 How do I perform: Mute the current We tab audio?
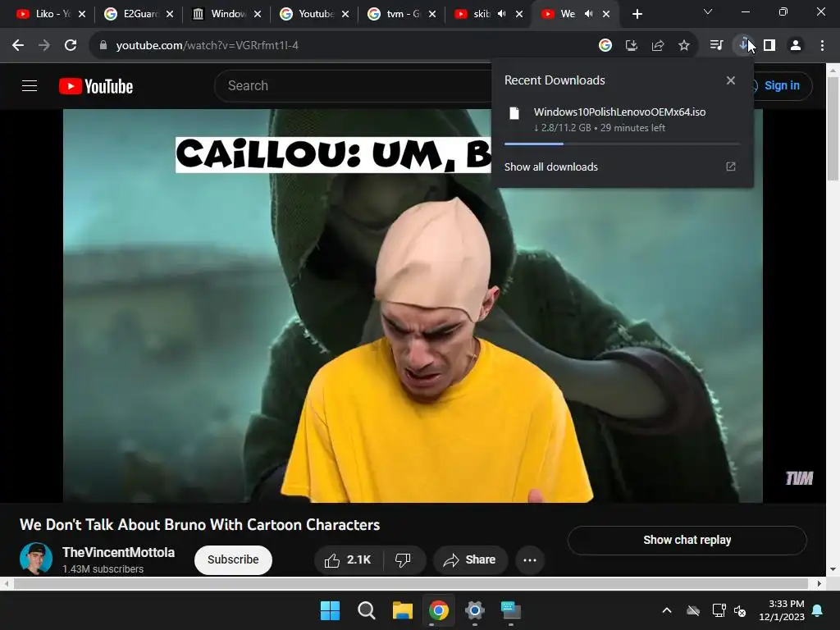(588, 14)
